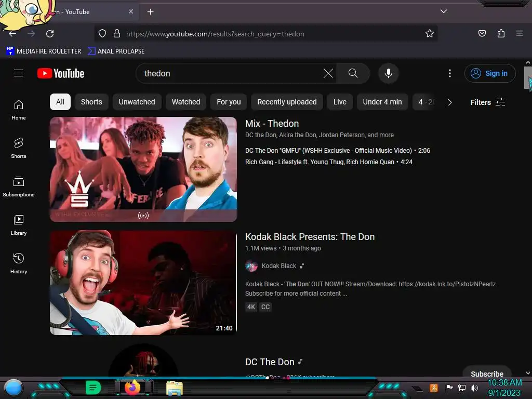Click Firefox icon in taskbar
The height and width of the screenshot is (399, 532).
[x=132, y=388]
